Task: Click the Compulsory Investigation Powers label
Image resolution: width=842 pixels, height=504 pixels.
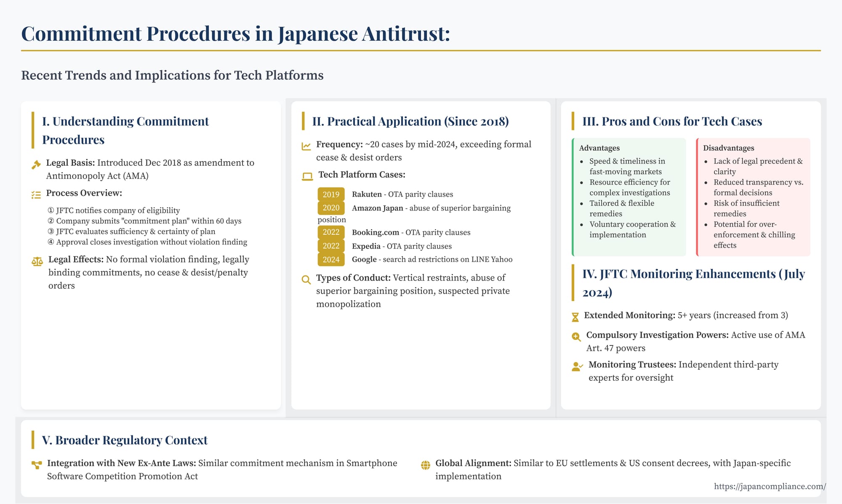Action: [657, 335]
